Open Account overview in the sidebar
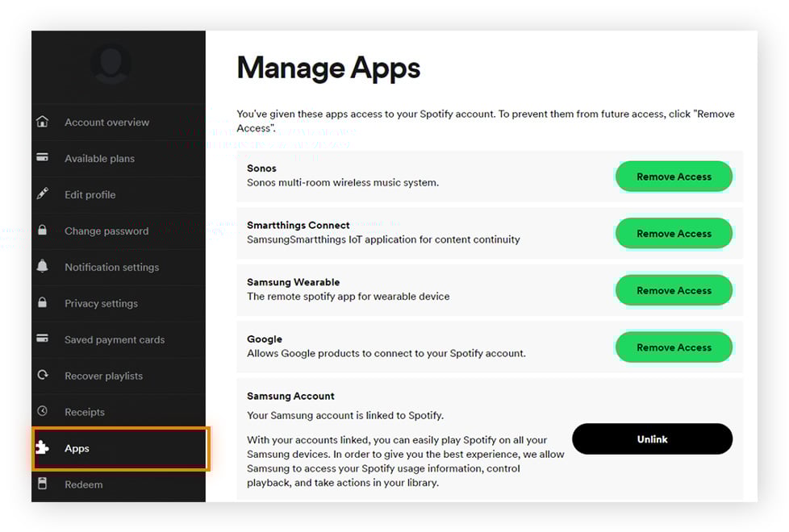 pos(106,123)
